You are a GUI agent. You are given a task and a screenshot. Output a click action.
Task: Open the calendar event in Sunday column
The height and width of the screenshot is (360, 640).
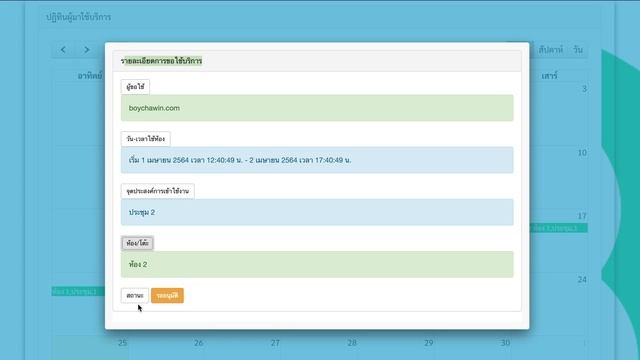(78, 291)
